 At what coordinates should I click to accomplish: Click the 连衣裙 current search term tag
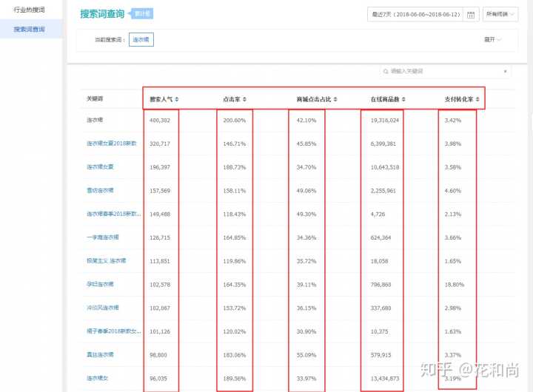[141, 39]
